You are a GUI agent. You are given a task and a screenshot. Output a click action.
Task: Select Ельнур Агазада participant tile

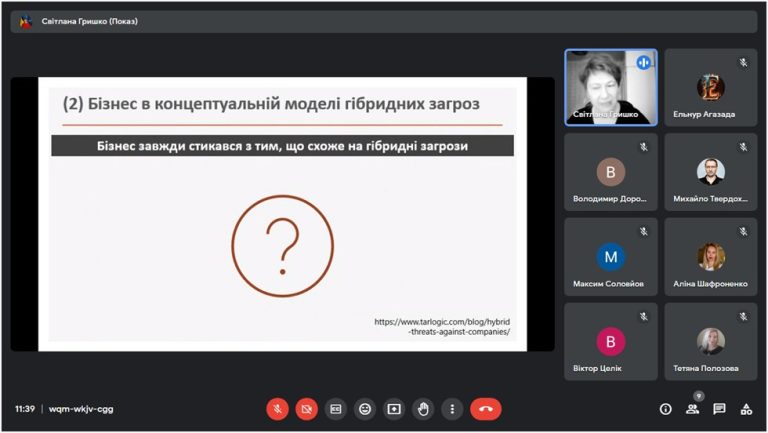pyautogui.click(x=711, y=88)
